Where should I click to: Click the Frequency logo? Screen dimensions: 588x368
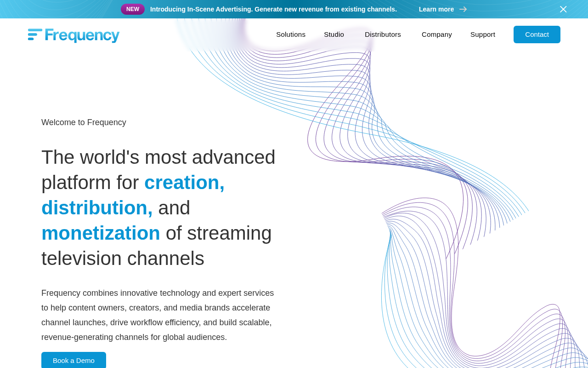(x=73, y=35)
